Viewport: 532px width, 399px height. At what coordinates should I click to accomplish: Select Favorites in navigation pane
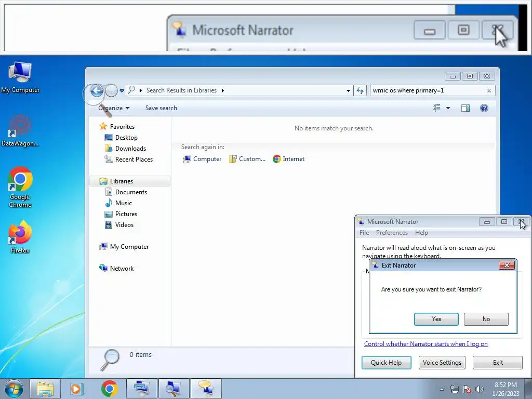(117, 127)
